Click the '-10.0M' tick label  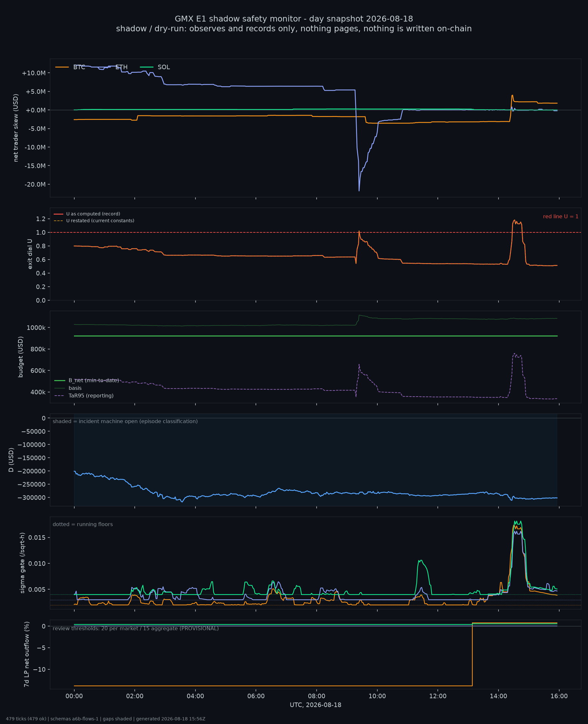point(35,147)
